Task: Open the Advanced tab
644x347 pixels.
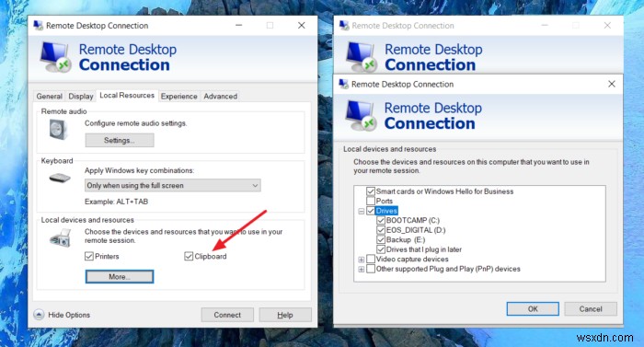Action: pos(221,97)
